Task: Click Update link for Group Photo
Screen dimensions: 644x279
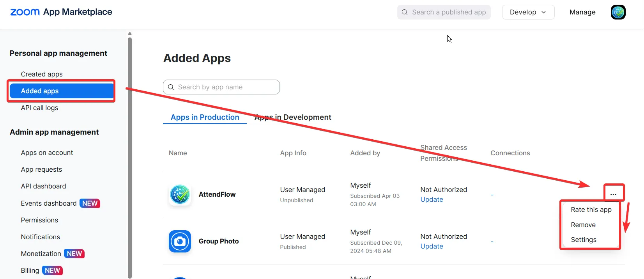Action: pos(432,246)
